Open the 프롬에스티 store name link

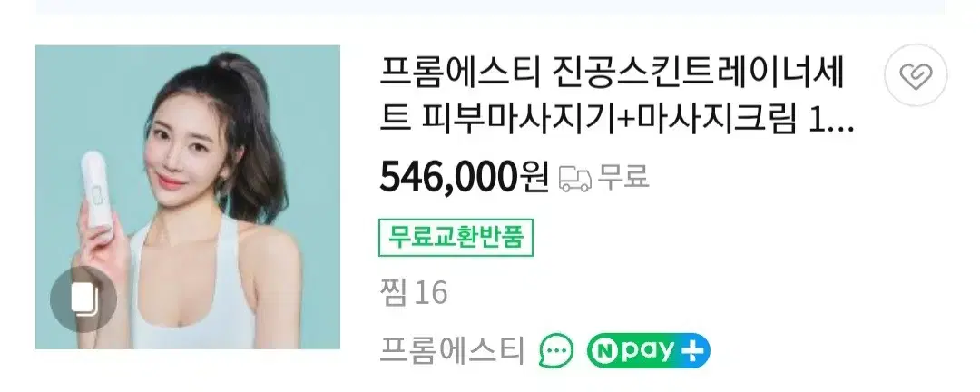(453, 351)
